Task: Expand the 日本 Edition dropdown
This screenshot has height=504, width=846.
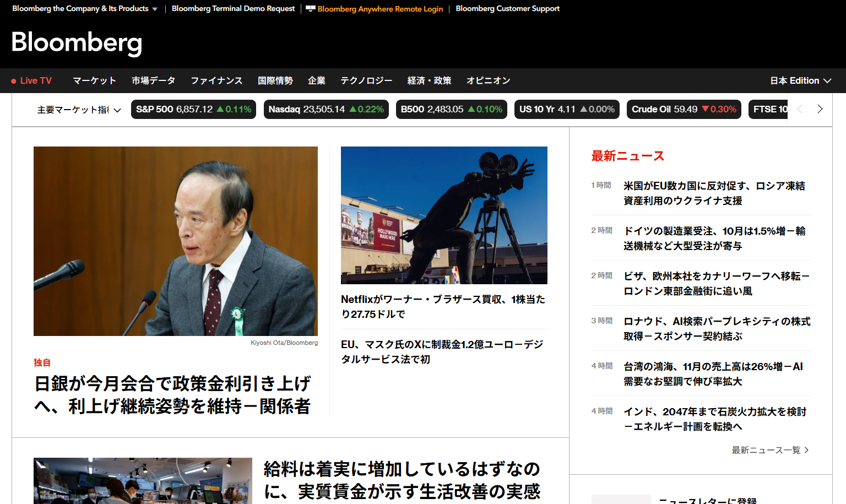Action: tap(800, 80)
